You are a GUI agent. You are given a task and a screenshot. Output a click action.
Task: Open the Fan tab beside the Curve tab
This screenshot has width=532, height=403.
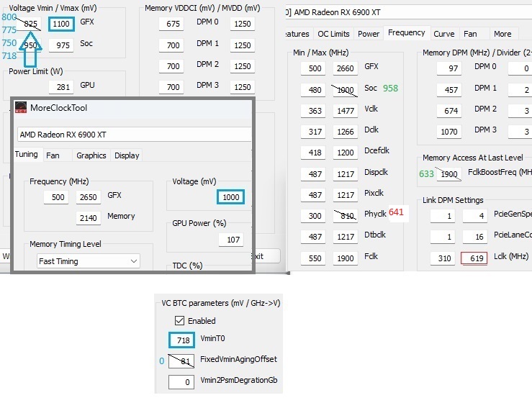tap(470, 34)
